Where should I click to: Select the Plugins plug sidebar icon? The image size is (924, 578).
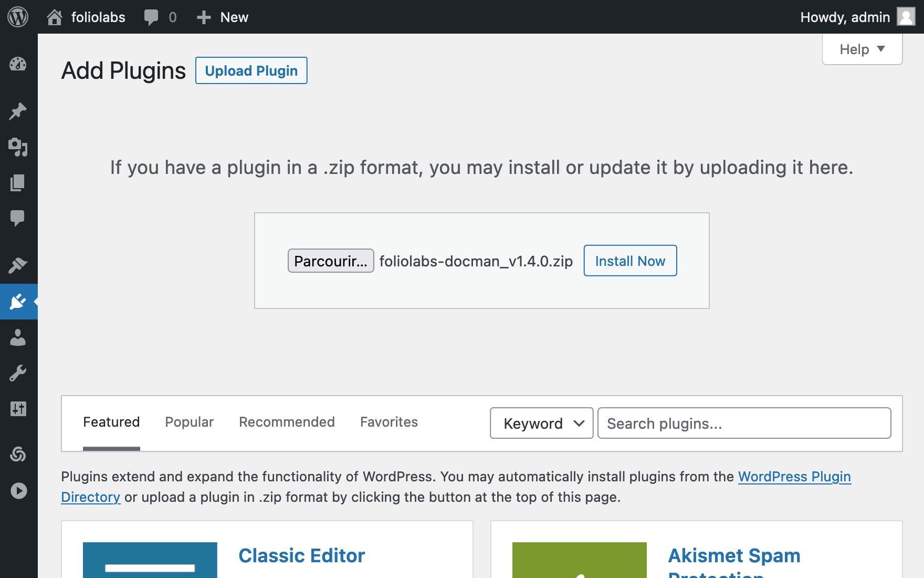[18, 302]
